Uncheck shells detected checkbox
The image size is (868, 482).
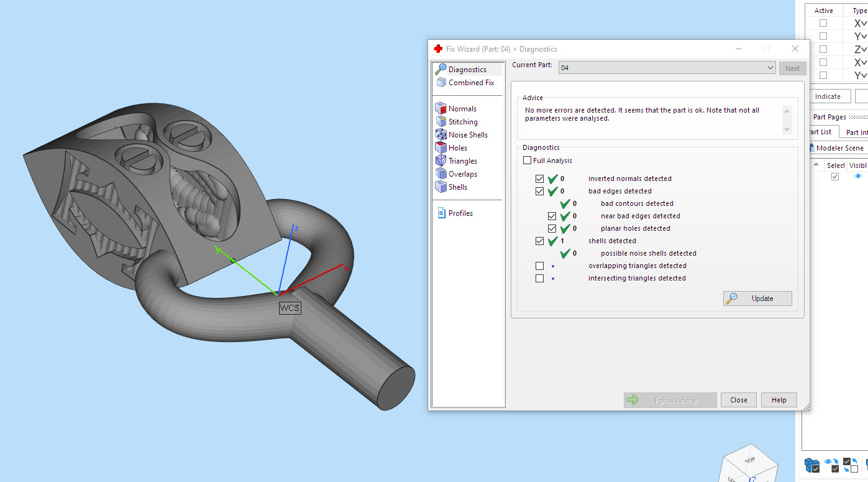539,241
